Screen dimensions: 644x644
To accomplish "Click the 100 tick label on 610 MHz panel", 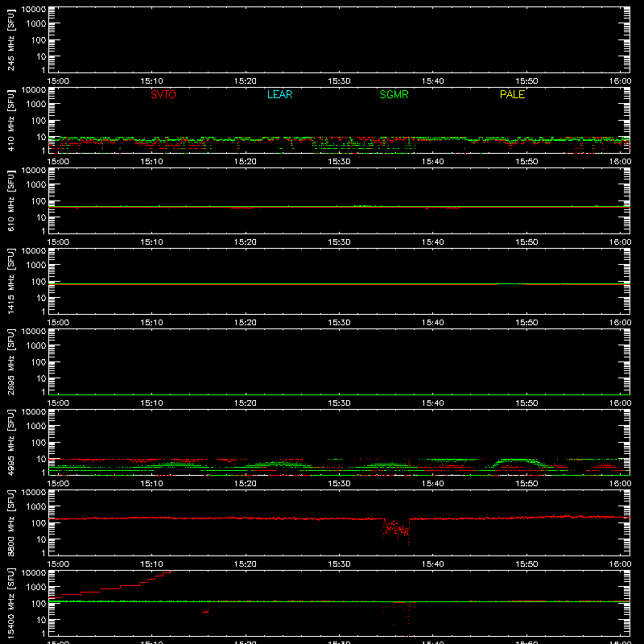I will 39,201.
